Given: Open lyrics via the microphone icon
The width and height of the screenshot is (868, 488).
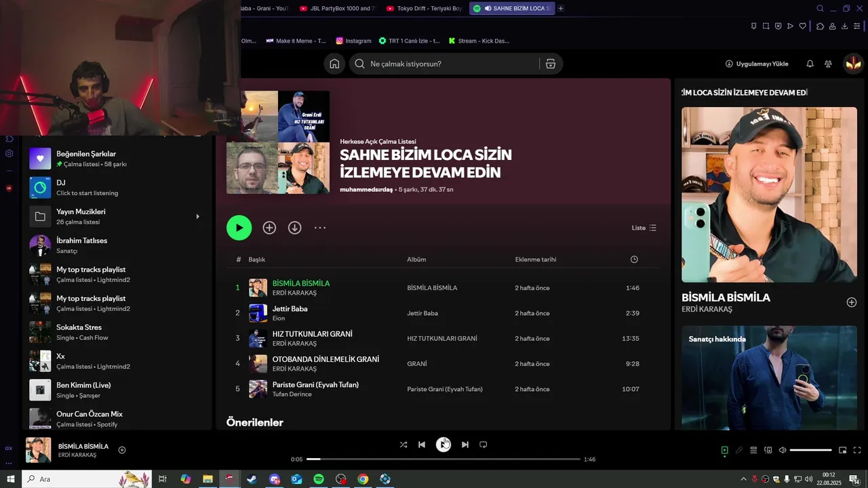Looking at the screenshot, I should [x=739, y=450].
